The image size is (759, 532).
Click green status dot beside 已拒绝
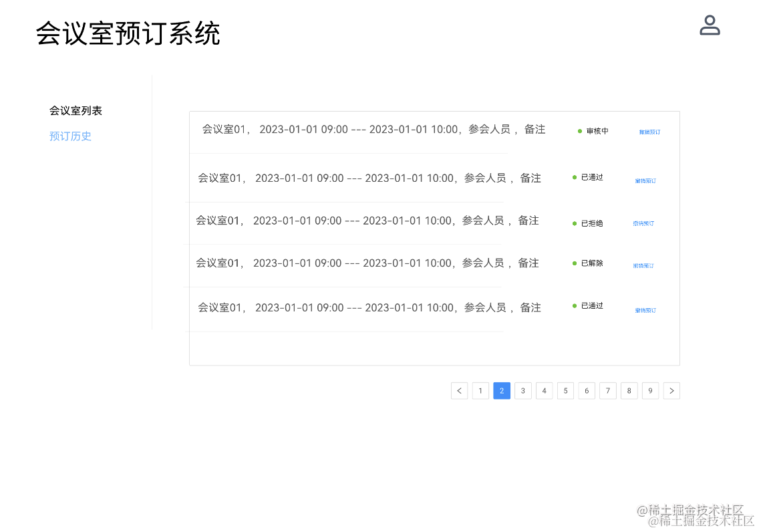[x=575, y=223]
